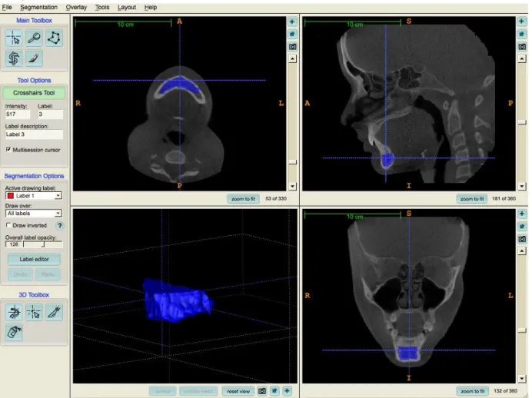Viewport: 532px width, 398px height.
Task: Take snapshot of the 3D view
Action: pyautogui.click(x=262, y=391)
